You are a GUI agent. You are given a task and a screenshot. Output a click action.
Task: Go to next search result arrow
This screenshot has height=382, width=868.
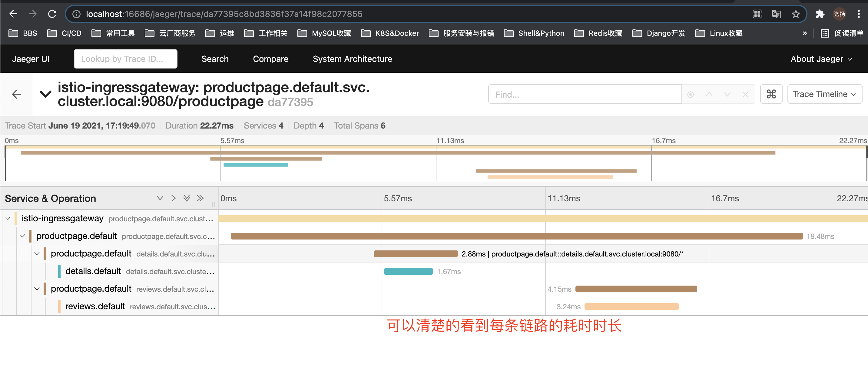click(727, 94)
